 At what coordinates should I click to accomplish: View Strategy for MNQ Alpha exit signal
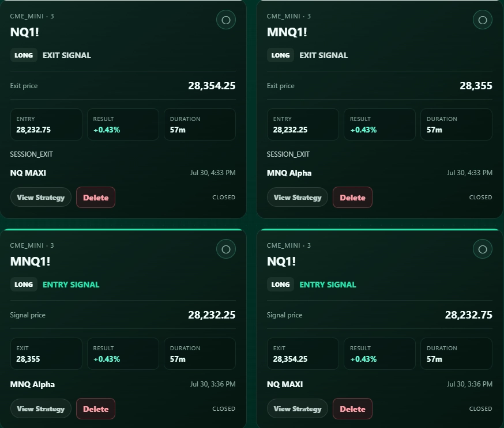pos(298,198)
